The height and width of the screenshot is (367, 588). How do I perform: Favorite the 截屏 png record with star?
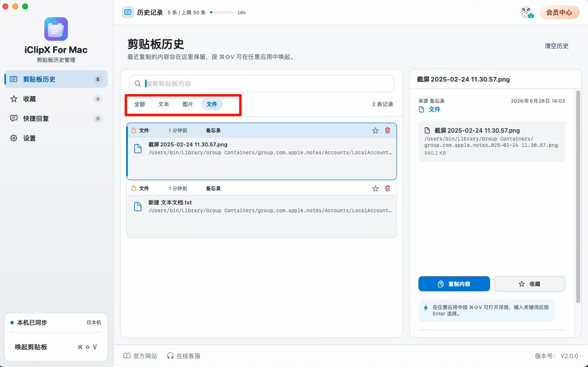pos(376,131)
